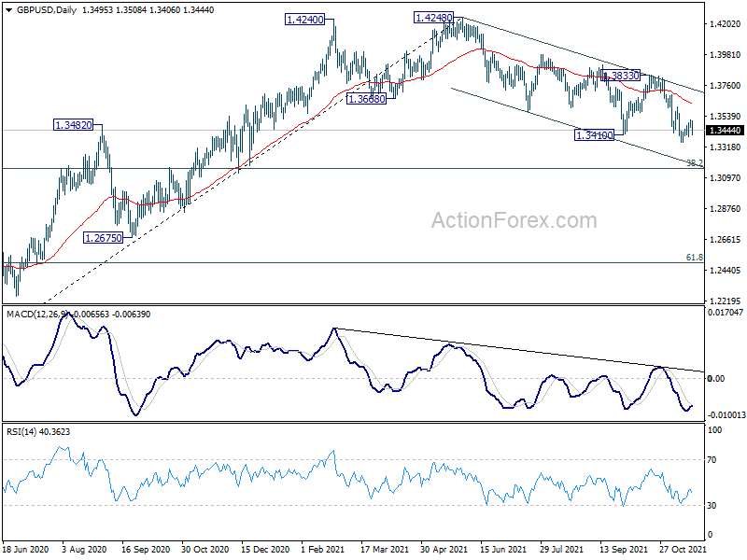747x560 pixels.
Task: Select the 1.34100 support price label
Action: coord(596,135)
